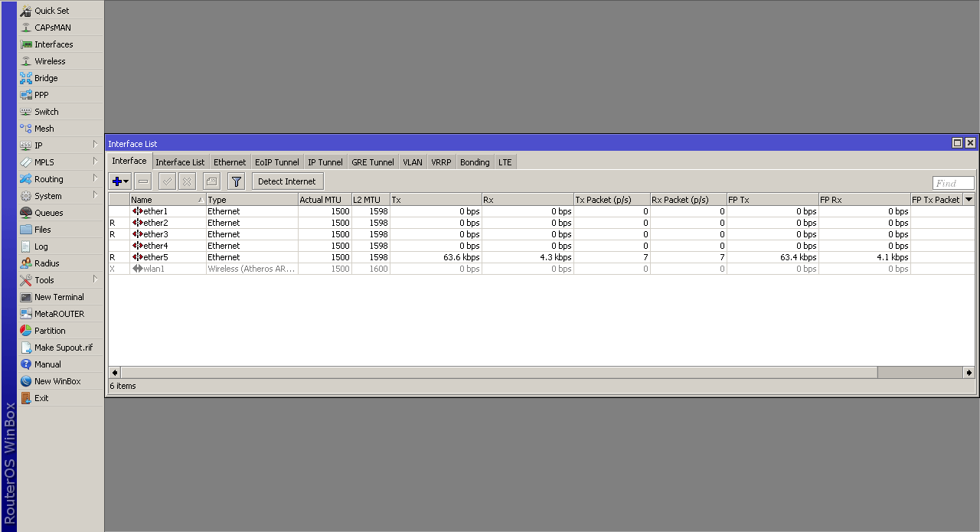
Task: Click the scroll right arrow
Action: (x=969, y=372)
